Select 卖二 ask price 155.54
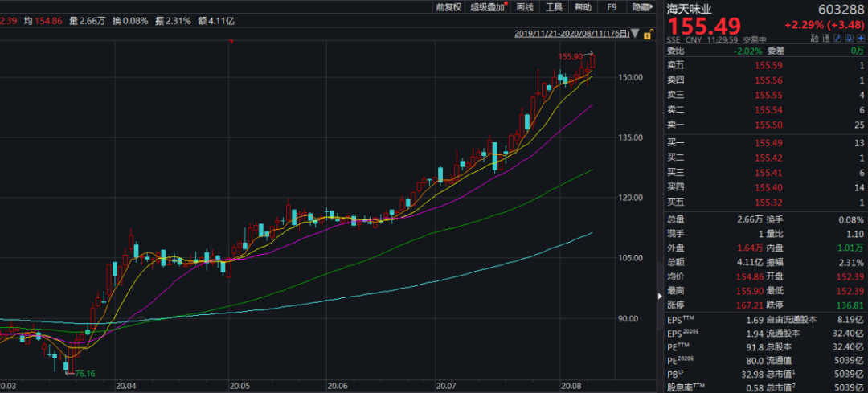This screenshot has width=868, height=393. [769, 110]
